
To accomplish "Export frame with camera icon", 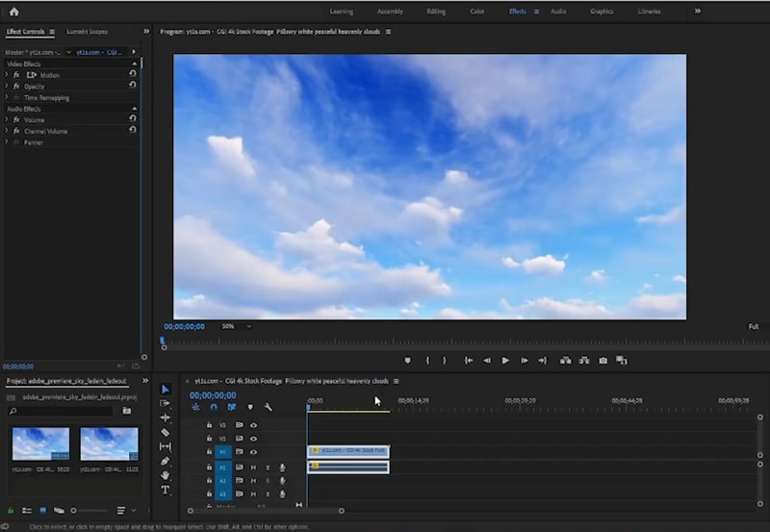I will click(x=603, y=360).
